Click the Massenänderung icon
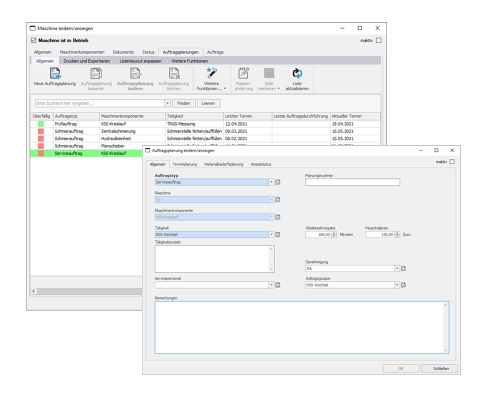500x400 pixels. (x=243, y=73)
